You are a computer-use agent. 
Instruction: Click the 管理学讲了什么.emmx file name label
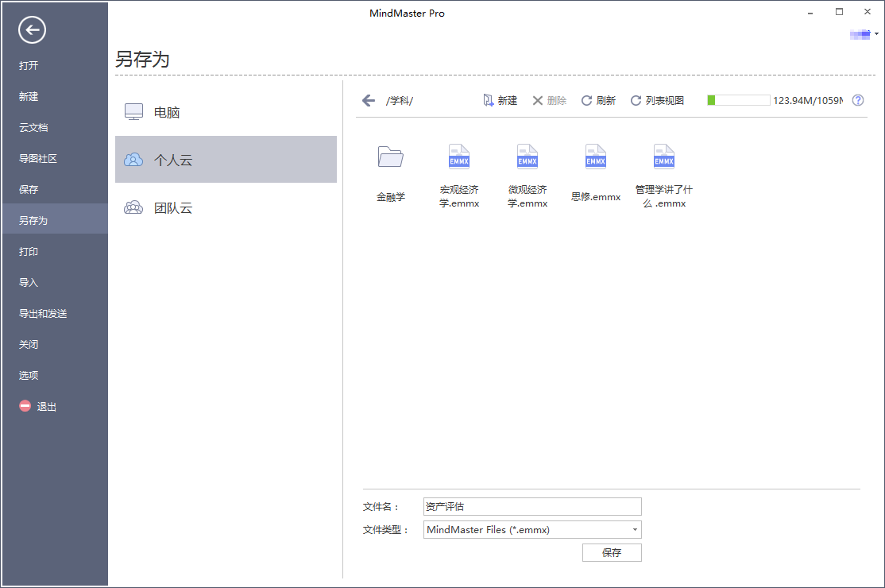664,196
